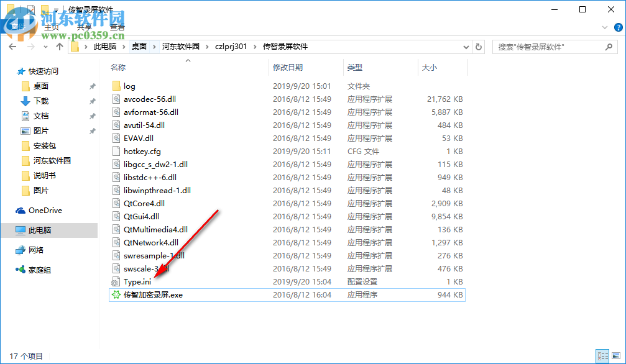This screenshot has width=626, height=364.
Task: Open the 共享 ribbon tab
Action: (84, 27)
